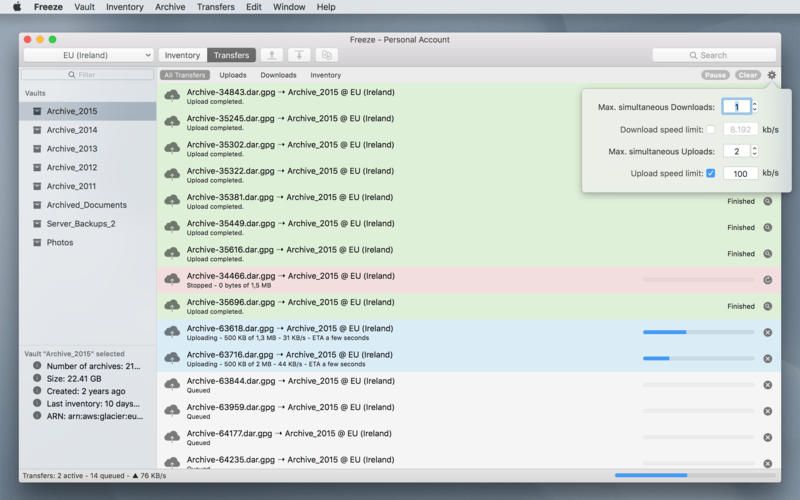
Task: Open the EU (Ireland) region dropdown
Action: pos(88,55)
